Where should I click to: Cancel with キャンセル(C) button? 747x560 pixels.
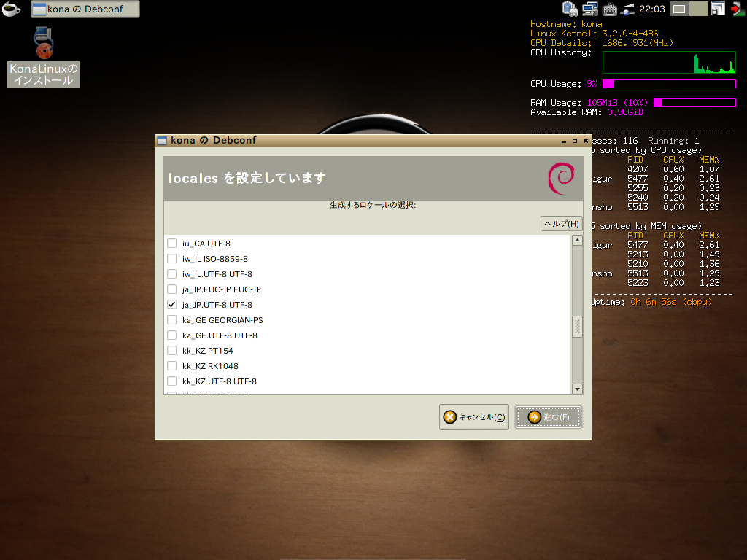[474, 417]
